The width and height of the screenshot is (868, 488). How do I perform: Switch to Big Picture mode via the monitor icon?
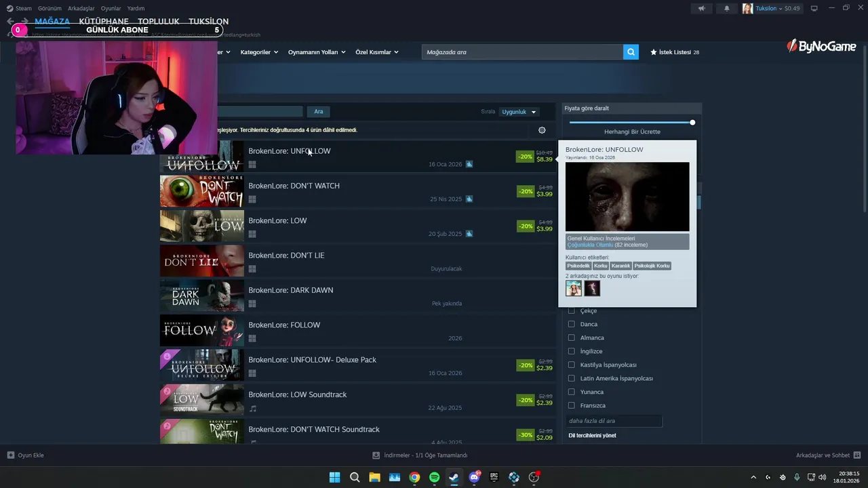point(814,8)
